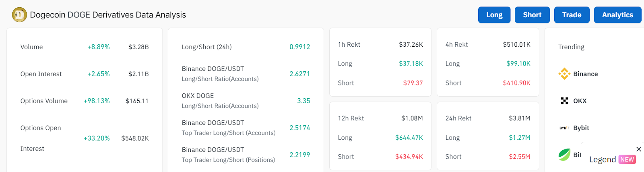
Task: Close the Legend popup with X
Action: tap(638, 149)
